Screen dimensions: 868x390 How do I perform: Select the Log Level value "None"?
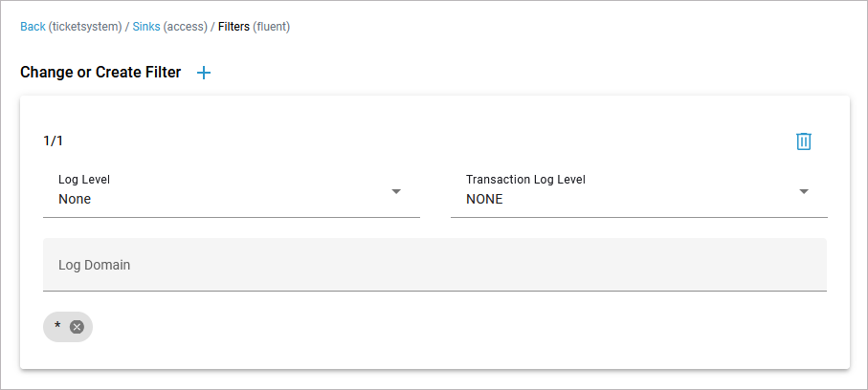coord(75,200)
